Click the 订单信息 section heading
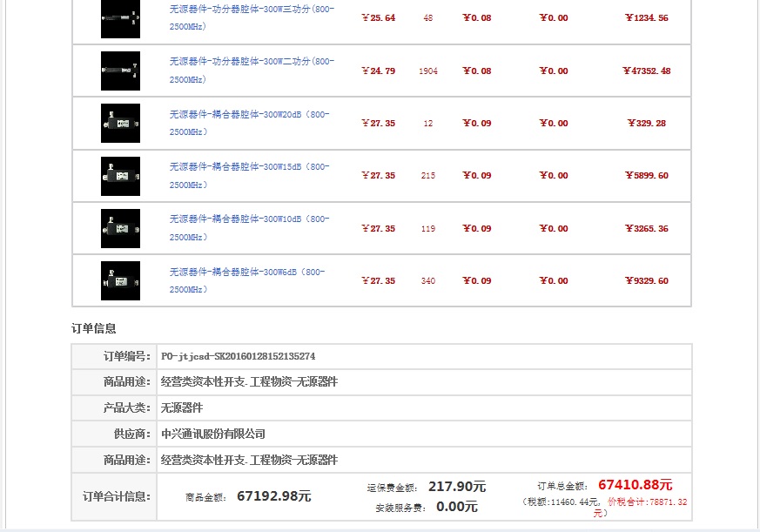 click(x=93, y=329)
